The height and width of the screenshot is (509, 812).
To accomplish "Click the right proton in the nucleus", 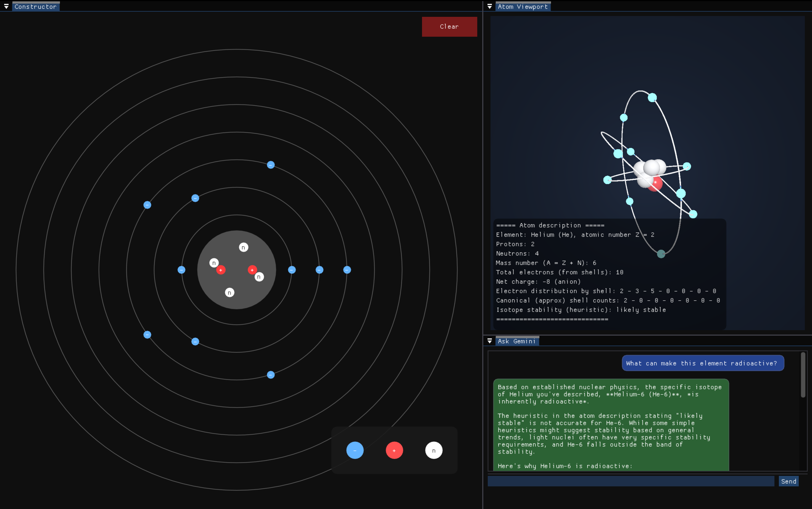I will 252,270.
